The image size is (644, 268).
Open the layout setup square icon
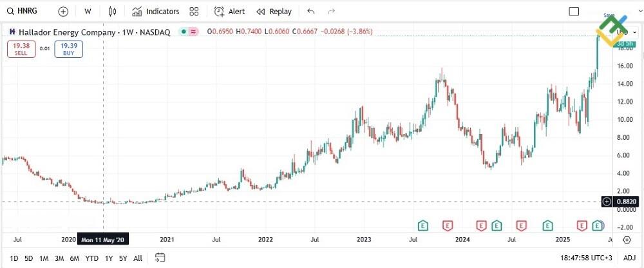(x=574, y=11)
